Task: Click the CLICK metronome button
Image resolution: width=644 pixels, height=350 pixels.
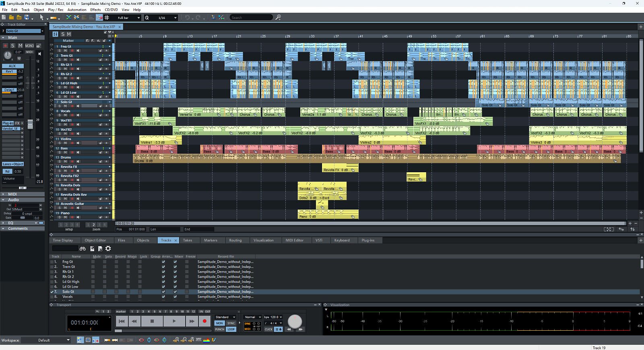Action: tap(268, 329)
